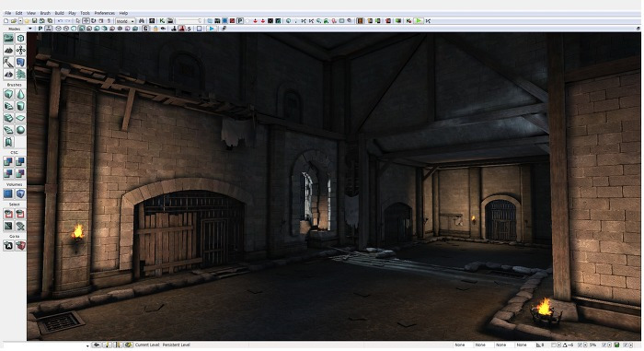Toggle the padlock lock icon in viewport toolbar
This screenshot has height=351, width=644.
[155, 29]
